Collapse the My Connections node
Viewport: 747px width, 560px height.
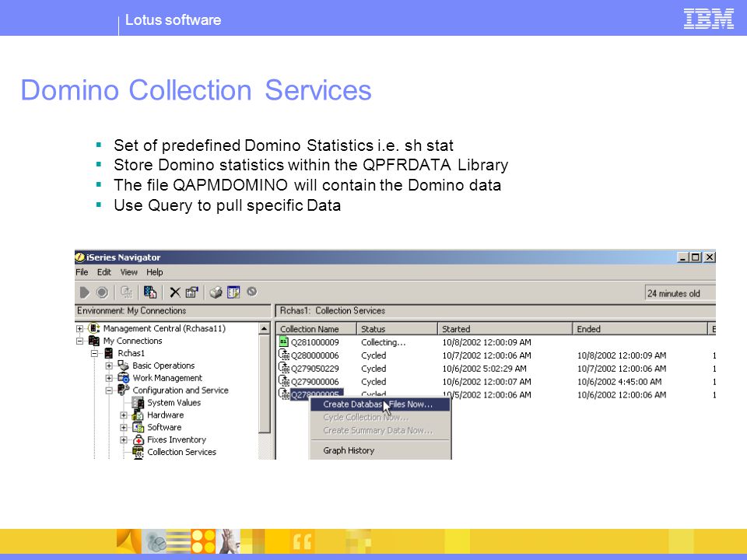point(80,341)
